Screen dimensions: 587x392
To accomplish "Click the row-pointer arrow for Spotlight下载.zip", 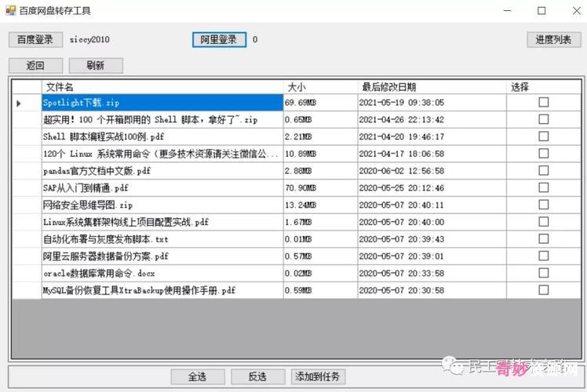I will click(19, 103).
